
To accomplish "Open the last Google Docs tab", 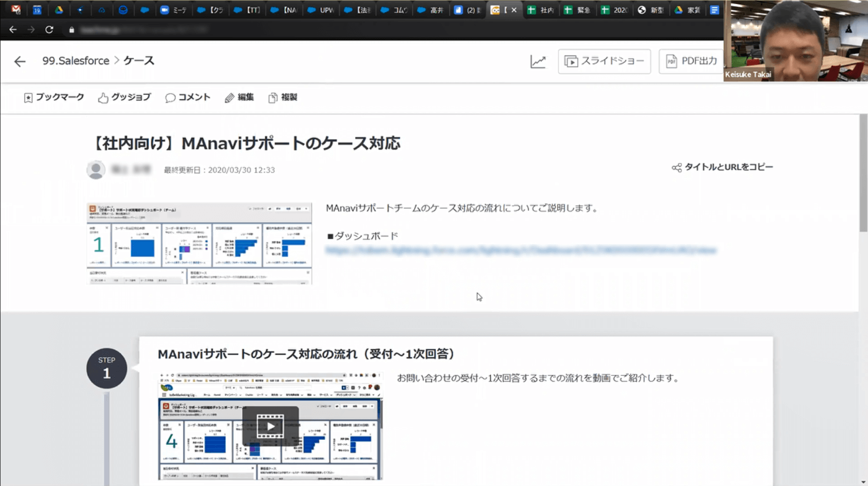I will point(714,10).
